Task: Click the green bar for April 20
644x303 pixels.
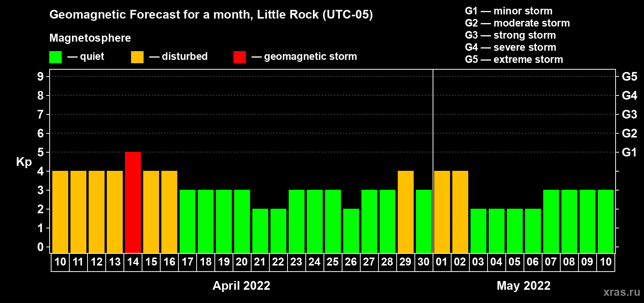Action: (242, 221)
